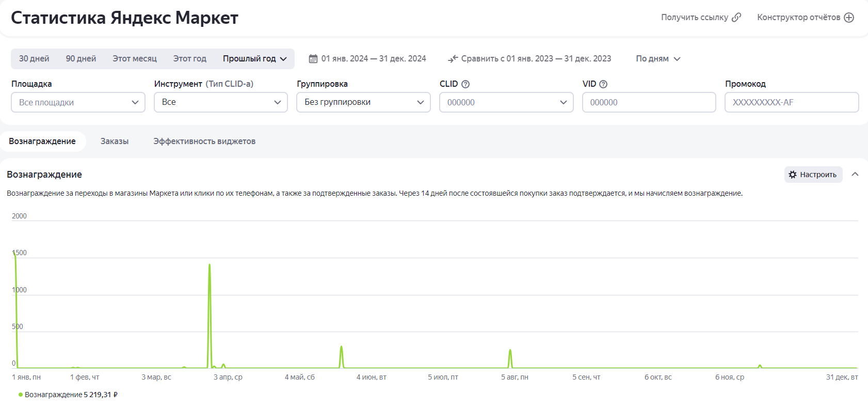Viewport: 868px width, 408px height.
Task: Switch period to Этот год
Action: (190, 59)
